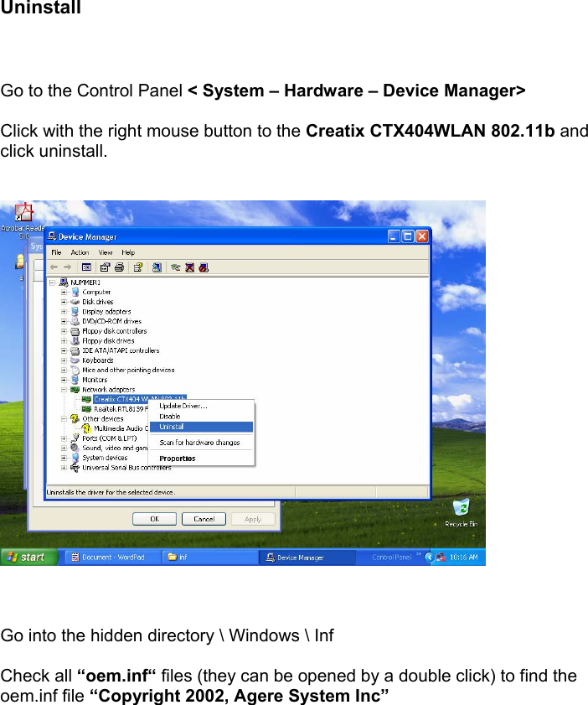Click the status bar text 'Uninstalls the driver'
This screenshot has height=705, width=588.
click(x=111, y=492)
